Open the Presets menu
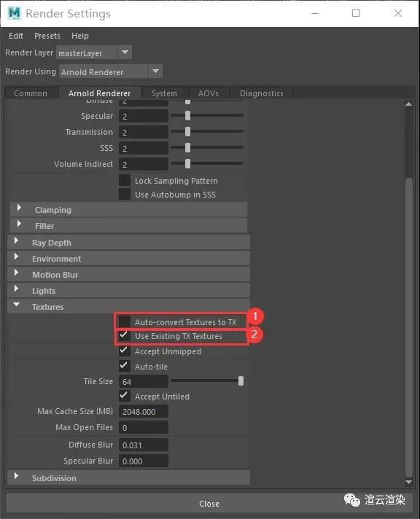 tap(47, 36)
